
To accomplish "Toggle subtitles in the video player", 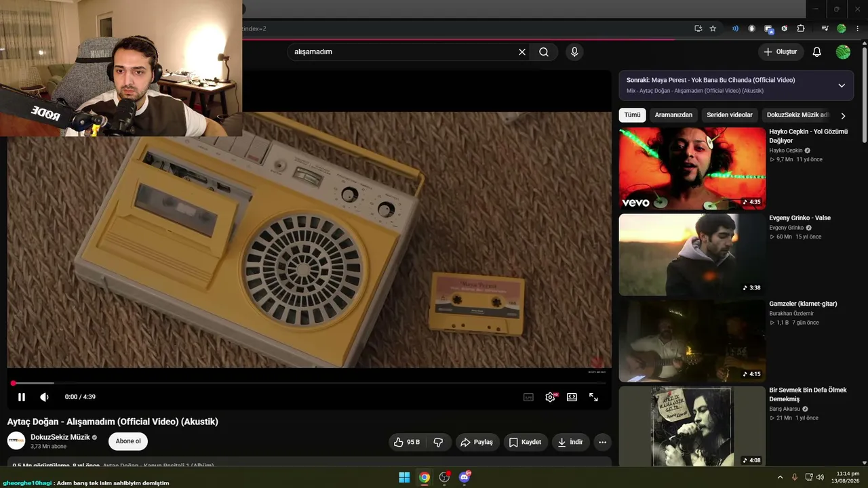I will click(528, 397).
